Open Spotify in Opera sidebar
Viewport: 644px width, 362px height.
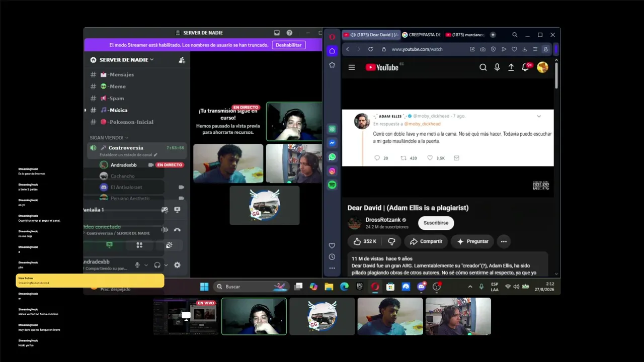click(332, 185)
